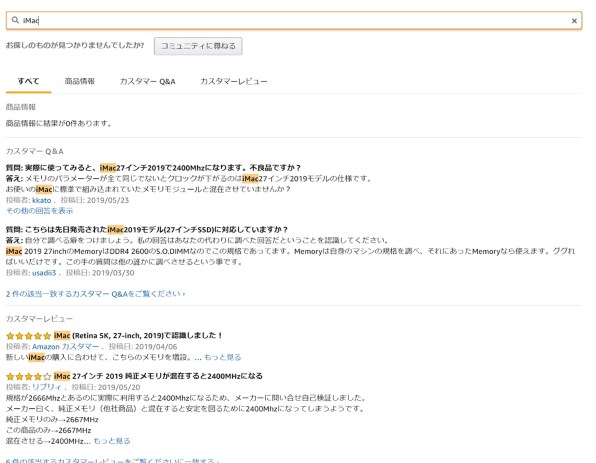596x463 pixels.
Task: Open the カスタマー Q&A tab
Action: [x=147, y=81]
